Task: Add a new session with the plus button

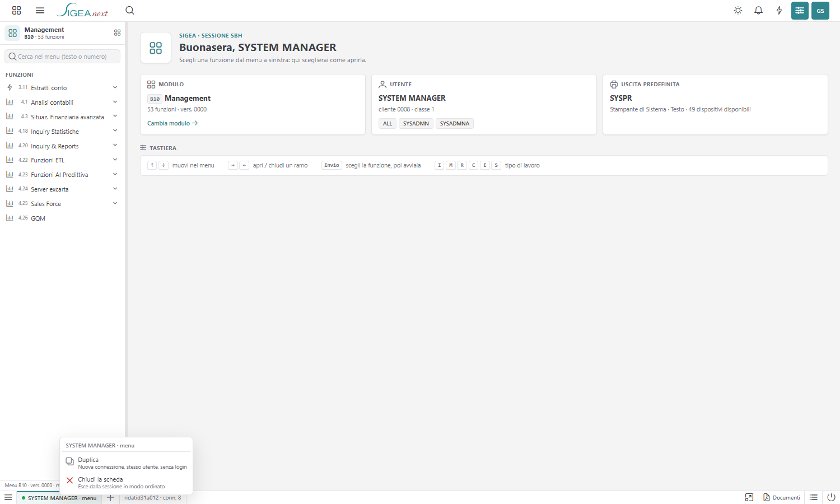Action: pyautogui.click(x=110, y=498)
